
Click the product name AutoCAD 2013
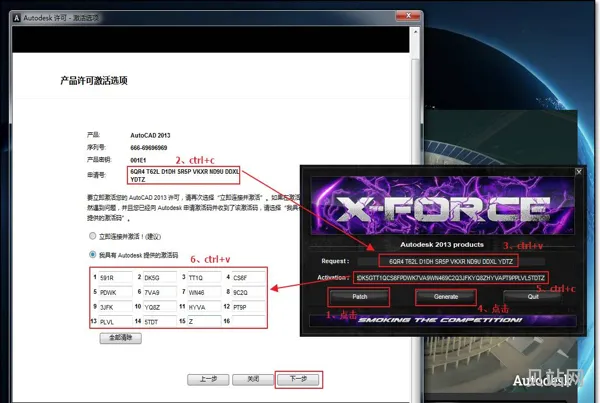coord(150,135)
